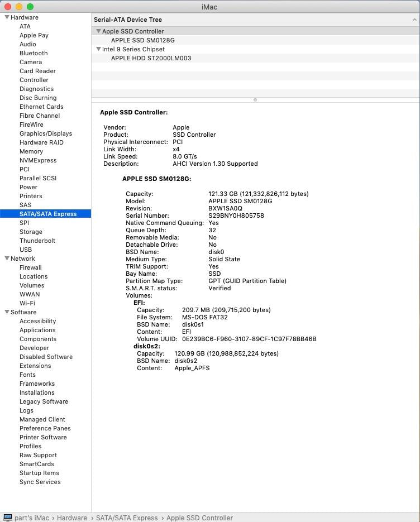Screen dimensions: 420x522
Task: Select Parallel SCSI entry
Action: click(38, 179)
